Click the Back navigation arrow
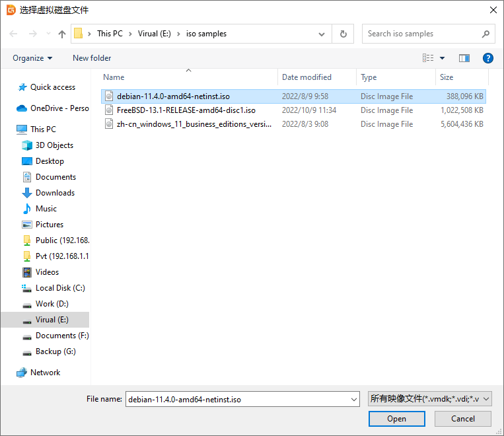This screenshot has height=436, width=504. (13, 34)
